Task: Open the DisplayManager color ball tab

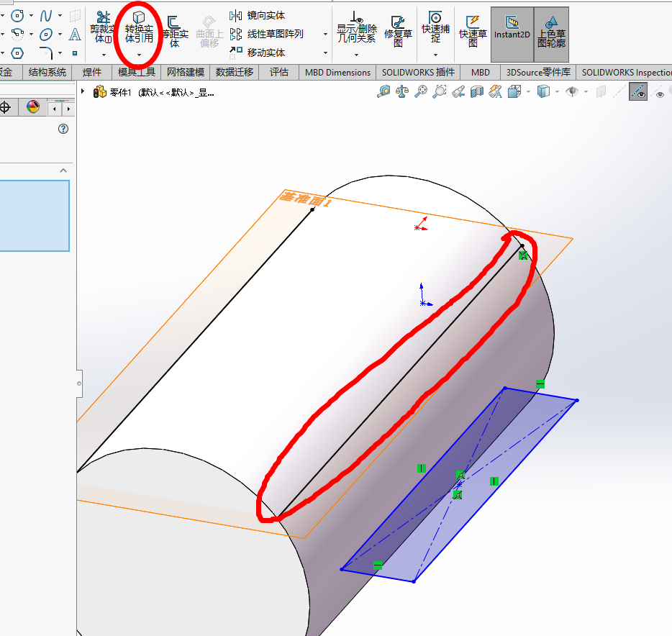Action: [32, 107]
